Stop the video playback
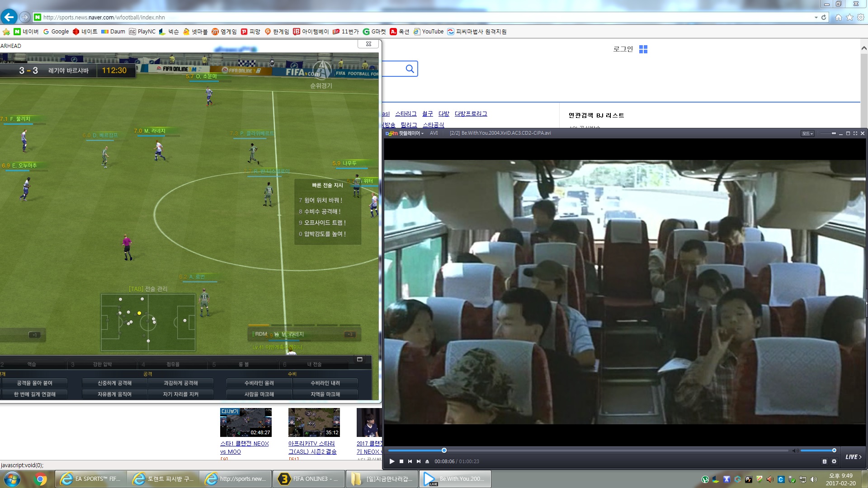The width and height of the screenshot is (868, 488). point(401,461)
